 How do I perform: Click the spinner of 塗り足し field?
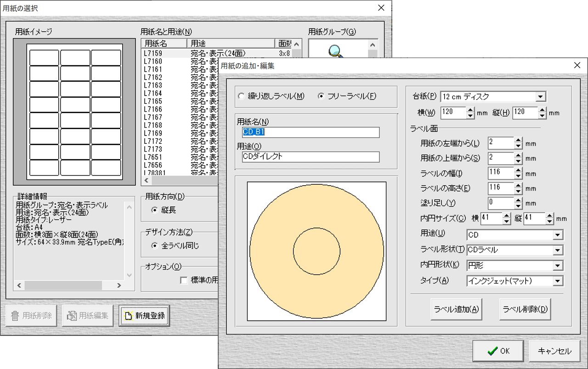pyautogui.click(x=518, y=203)
